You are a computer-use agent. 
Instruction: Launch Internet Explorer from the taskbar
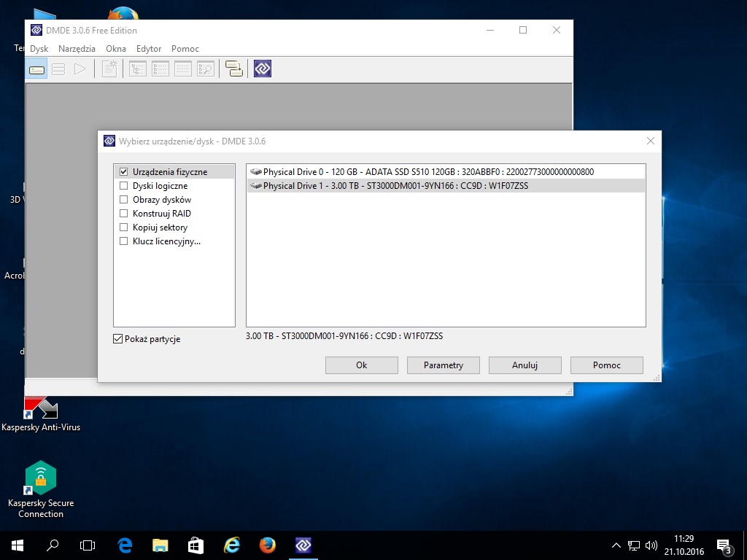232,545
